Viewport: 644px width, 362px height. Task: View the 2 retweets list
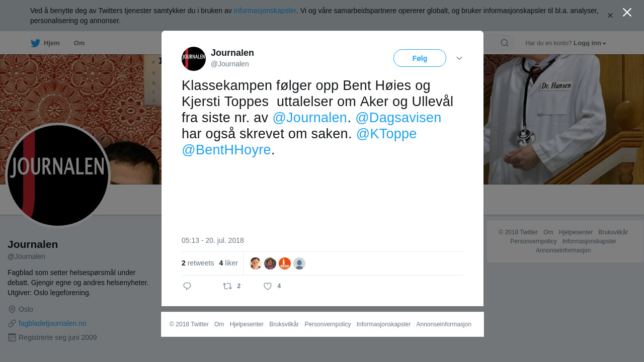pos(198,263)
